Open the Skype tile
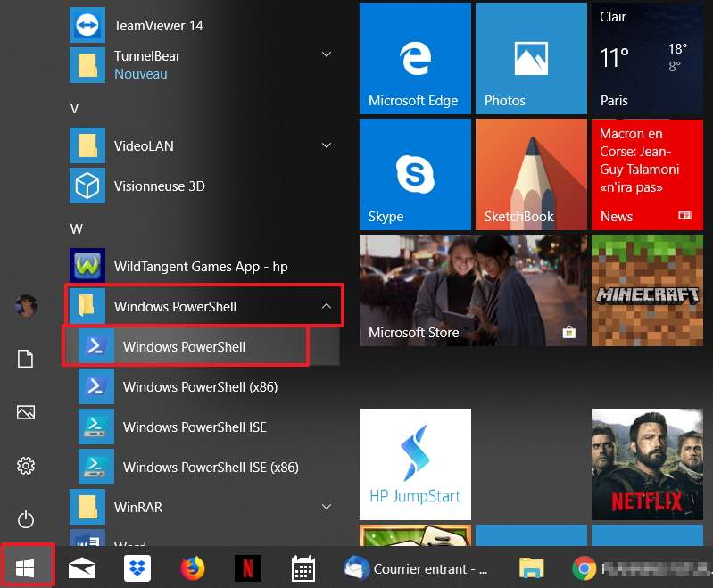 pyautogui.click(x=414, y=174)
